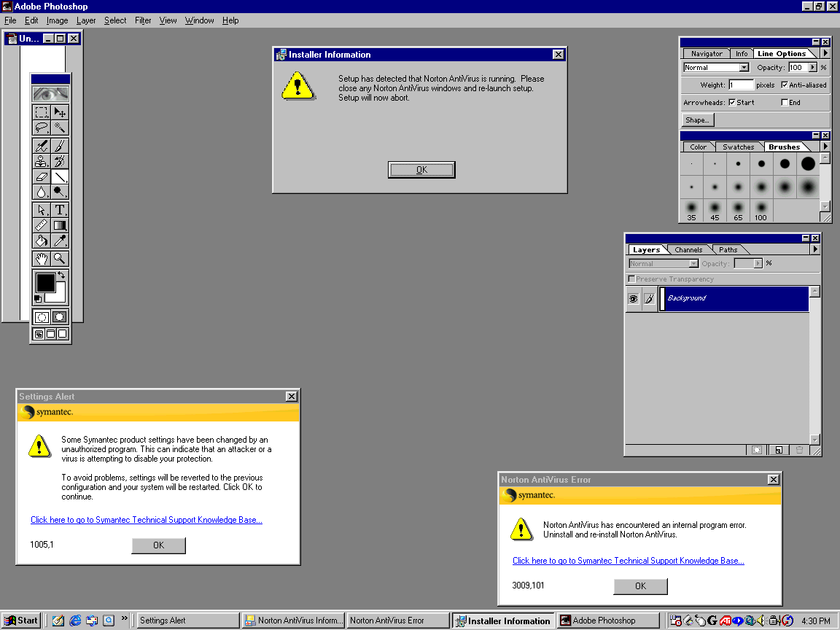Select the Eraser tool

tap(42, 176)
